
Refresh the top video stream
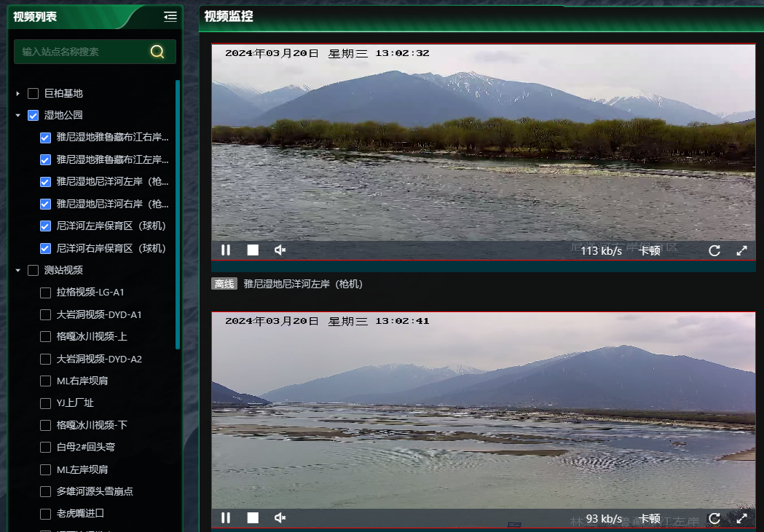click(714, 250)
